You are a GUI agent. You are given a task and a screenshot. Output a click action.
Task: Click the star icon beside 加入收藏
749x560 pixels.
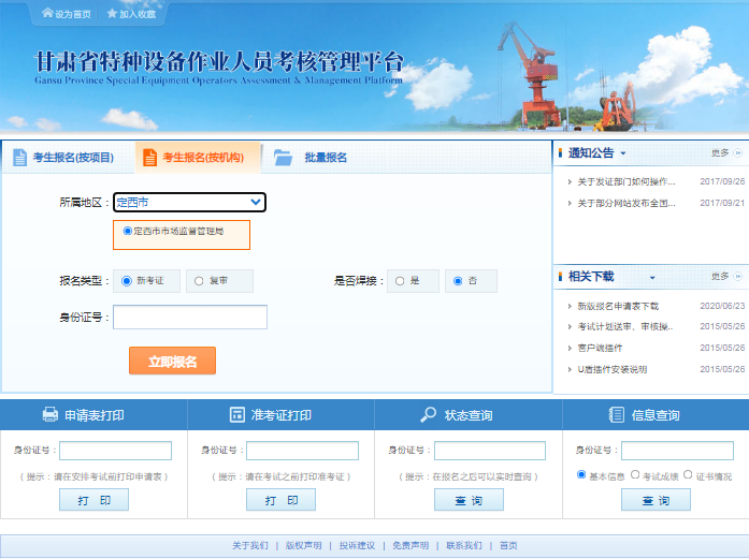(111, 14)
